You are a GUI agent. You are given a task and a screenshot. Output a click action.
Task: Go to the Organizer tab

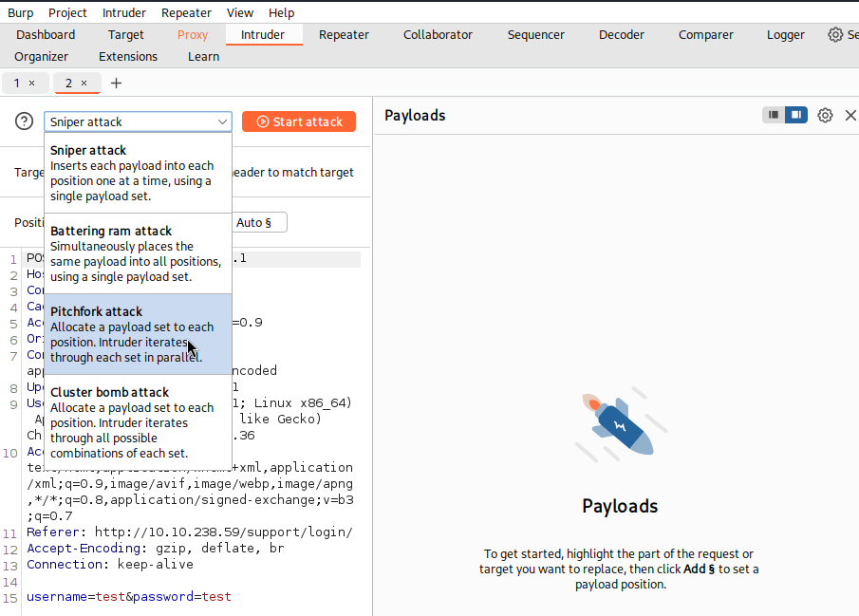pos(41,56)
